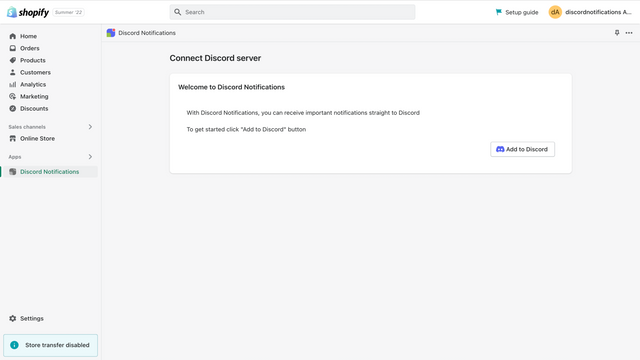The height and width of the screenshot is (360, 640).
Task: Open the discordnotifications account menu
Action: [x=590, y=12]
